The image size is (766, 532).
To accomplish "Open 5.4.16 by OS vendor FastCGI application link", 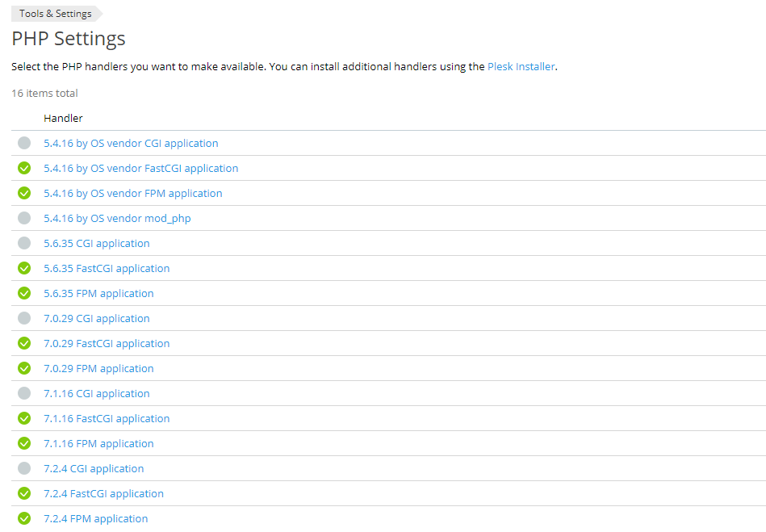I will (140, 169).
